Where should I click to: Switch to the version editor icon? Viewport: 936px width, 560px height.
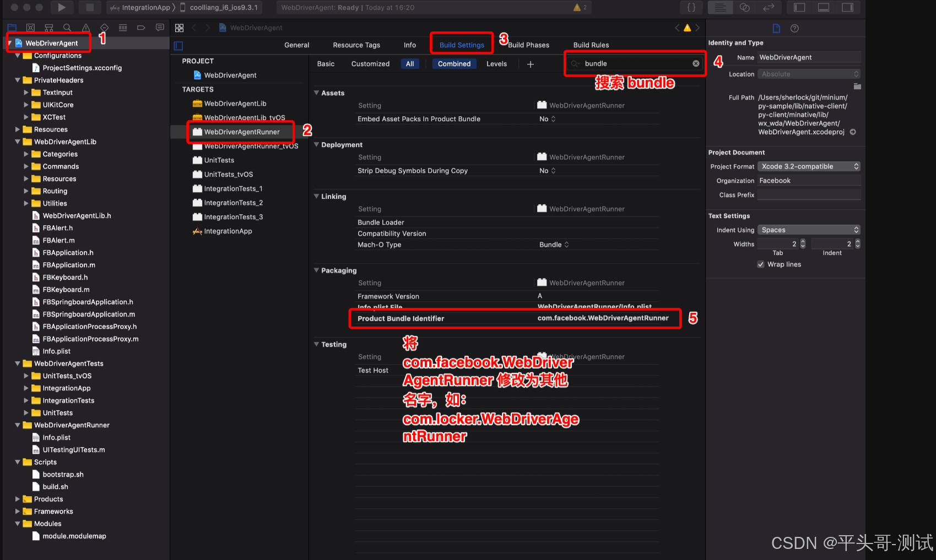(x=769, y=7)
